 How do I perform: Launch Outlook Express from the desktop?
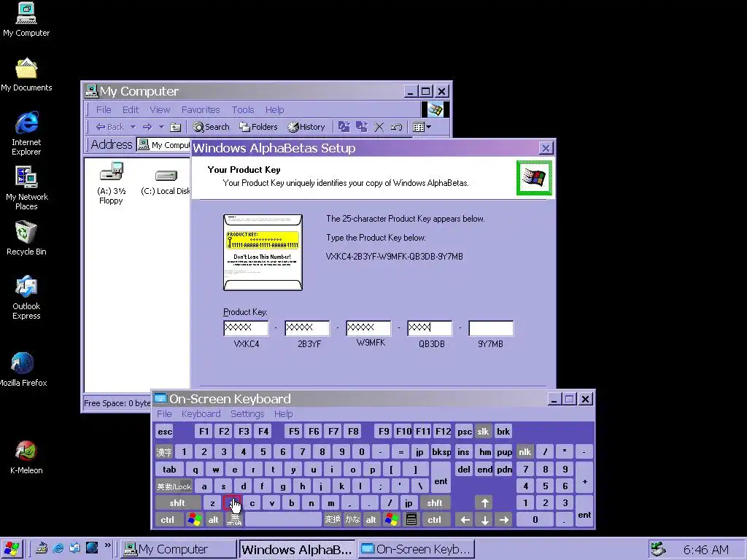[x=26, y=297]
